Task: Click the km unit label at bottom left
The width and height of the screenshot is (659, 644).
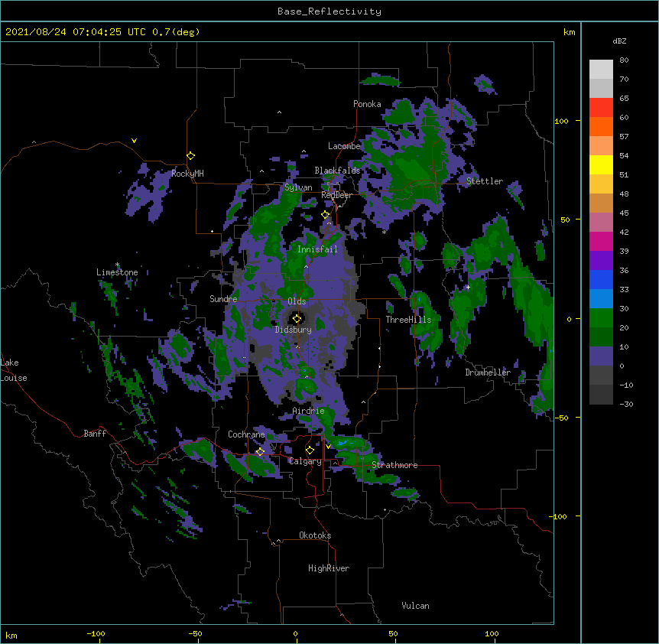Action: (x=11, y=635)
